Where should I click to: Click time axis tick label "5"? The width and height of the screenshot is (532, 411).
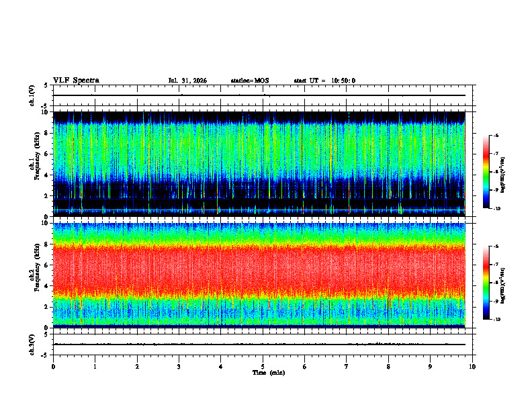(x=263, y=367)
